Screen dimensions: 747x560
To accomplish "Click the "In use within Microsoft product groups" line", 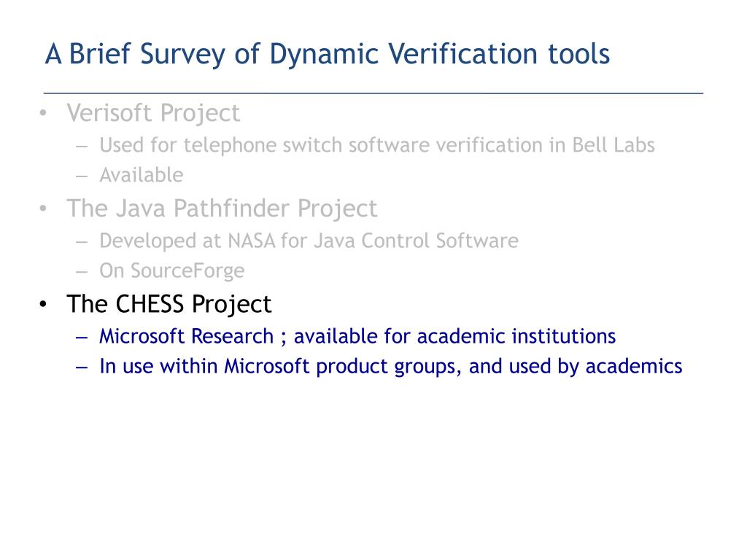I will point(390,366).
